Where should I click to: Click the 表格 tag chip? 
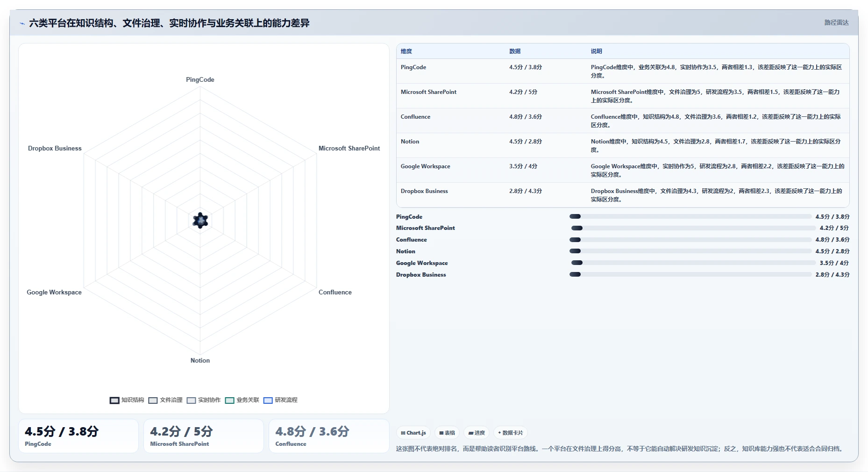click(x=447, y=433)
